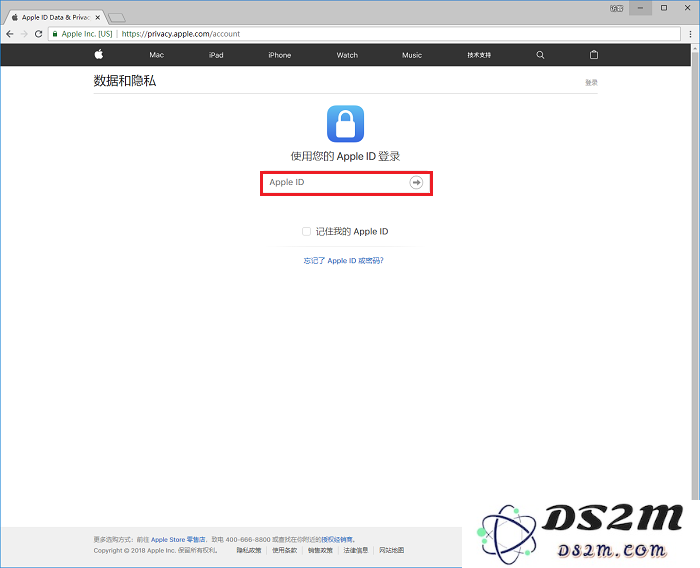Click the Apple logo in navigation bar
The image size is (700, 568).
pyautogui.click(x=99, y=54)
